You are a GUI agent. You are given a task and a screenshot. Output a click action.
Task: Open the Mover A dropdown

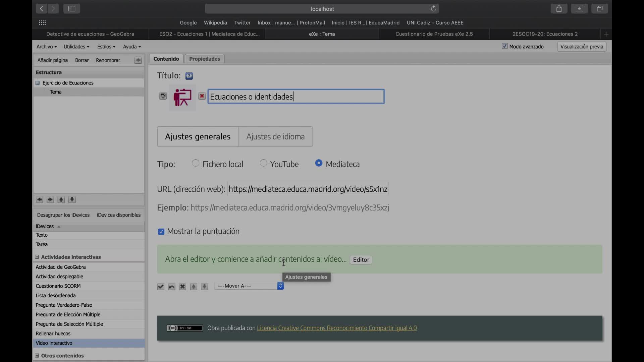pos(249,286)
